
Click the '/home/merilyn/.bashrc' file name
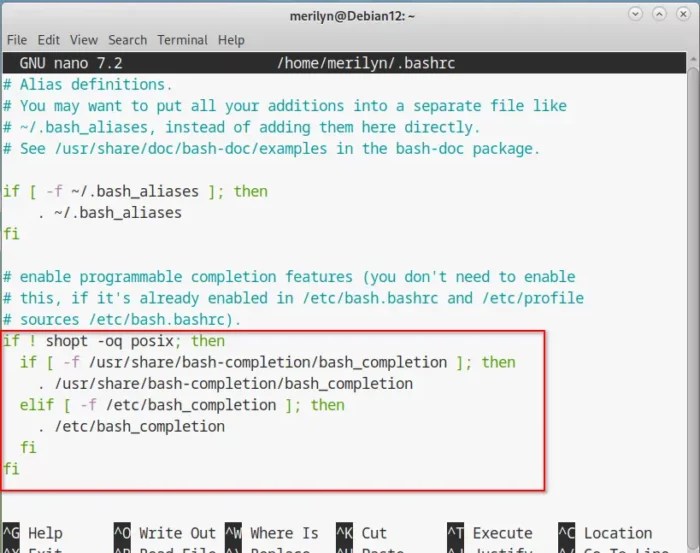point(366,63)
